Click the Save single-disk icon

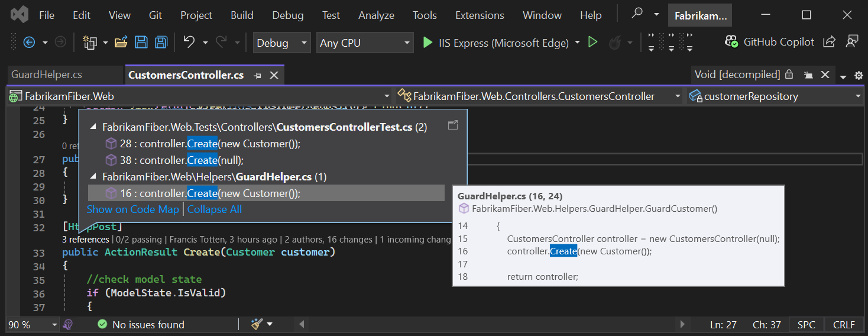pos(141,42)
